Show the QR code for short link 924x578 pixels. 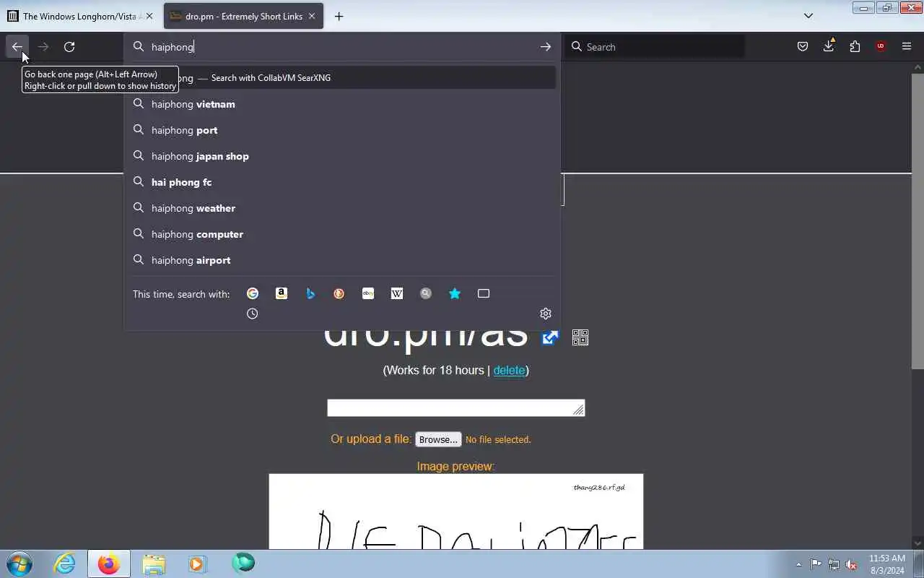[x=580, y=337]
